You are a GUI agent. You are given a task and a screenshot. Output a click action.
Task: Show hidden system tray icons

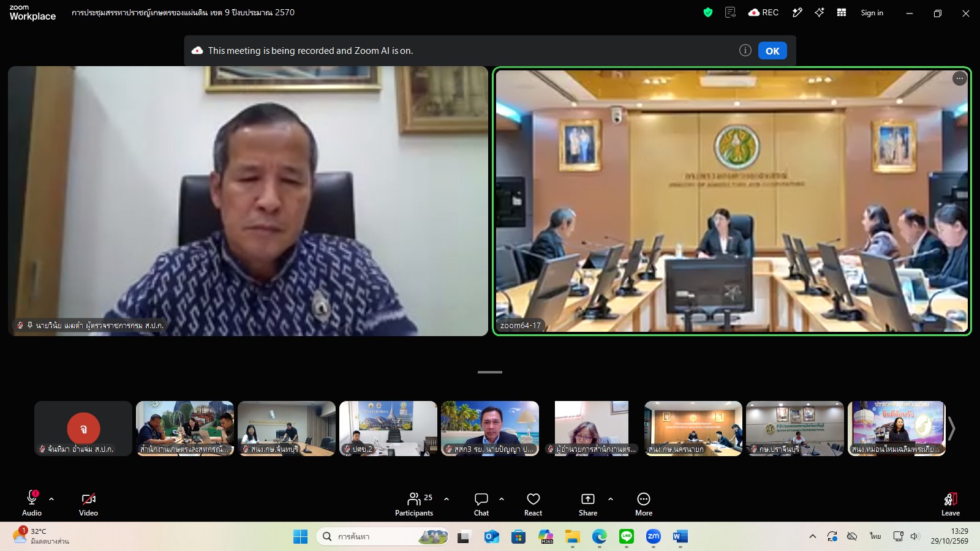(813, 537)
